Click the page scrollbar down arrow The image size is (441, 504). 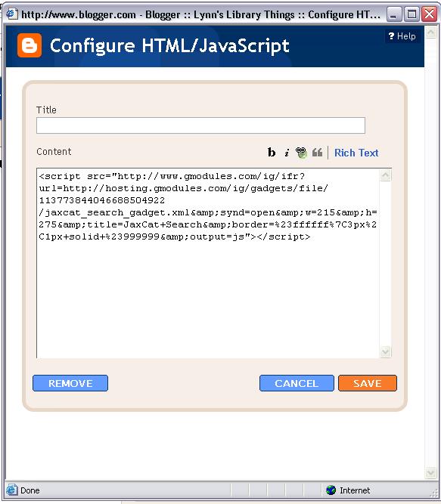coord(430,472)
